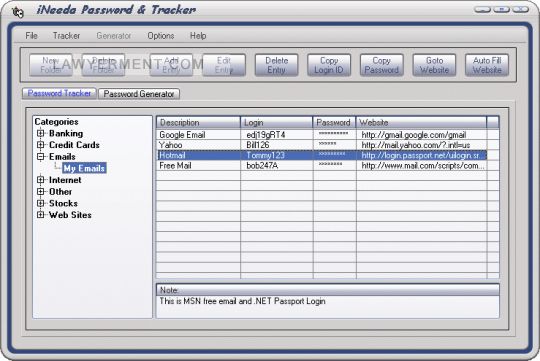The height and width of the screenshot is (361, 540).
Task: Select the Web Sites category
Action: click(x=70, y=215)
